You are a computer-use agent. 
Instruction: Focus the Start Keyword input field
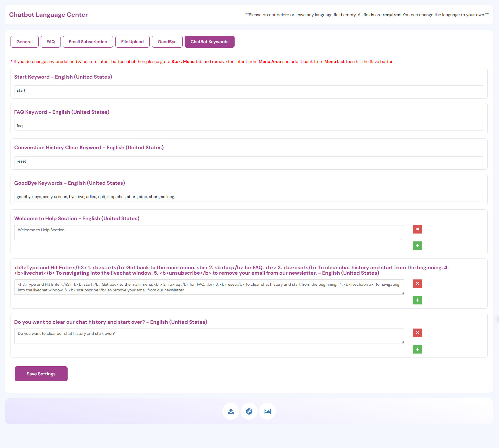coord(249,91)
